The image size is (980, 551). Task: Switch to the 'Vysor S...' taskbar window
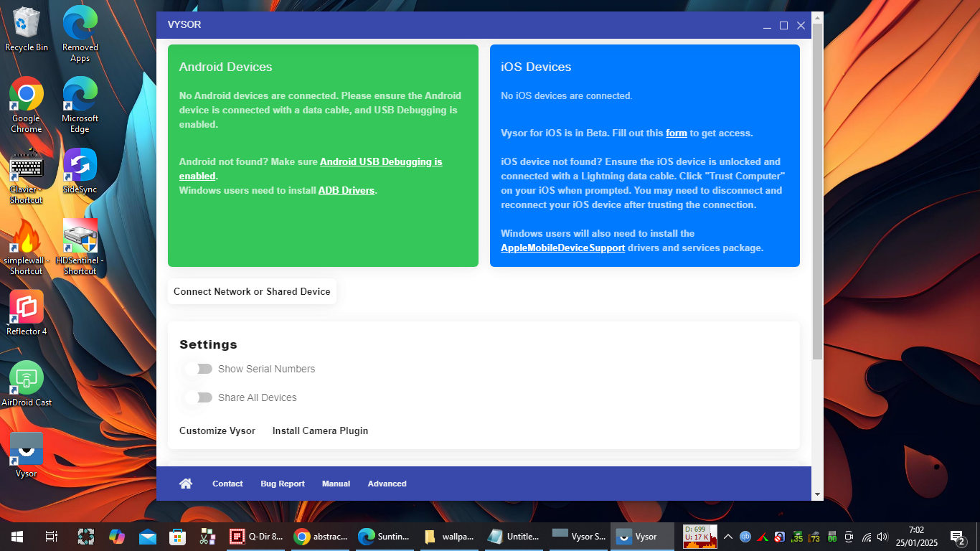[x=578, y=537]
